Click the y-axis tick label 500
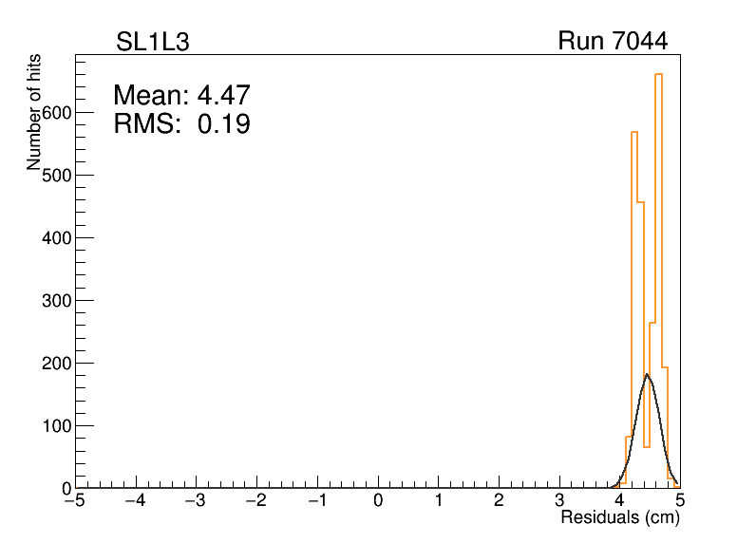This screenshot has height=543, width=756. pos(57,176)
